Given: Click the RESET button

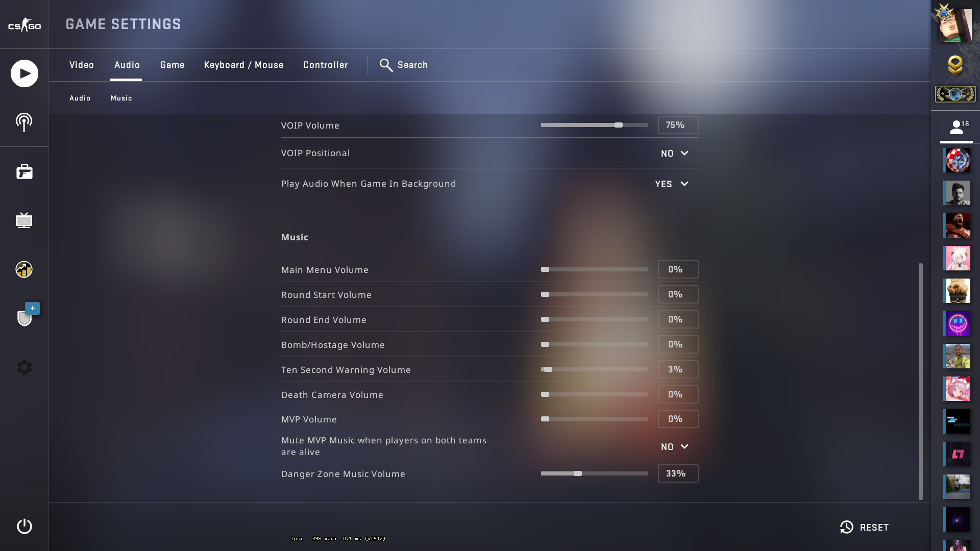Looking at the screenshot, I should click(865, 527).
